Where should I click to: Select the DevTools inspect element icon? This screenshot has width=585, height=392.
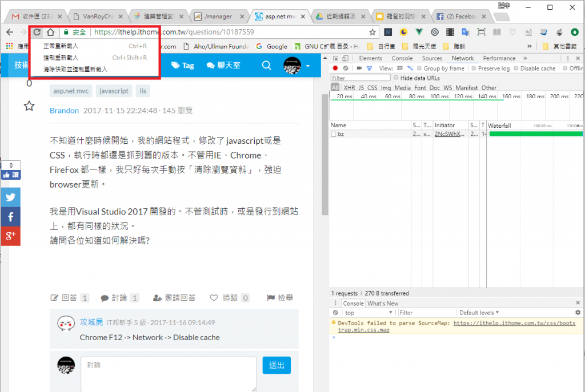(335, 59)
